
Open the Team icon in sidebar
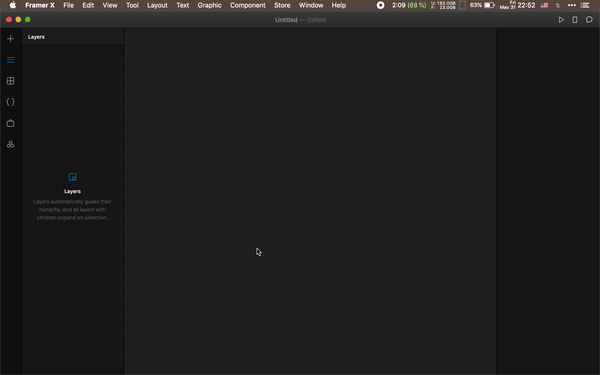pos(10,144)
